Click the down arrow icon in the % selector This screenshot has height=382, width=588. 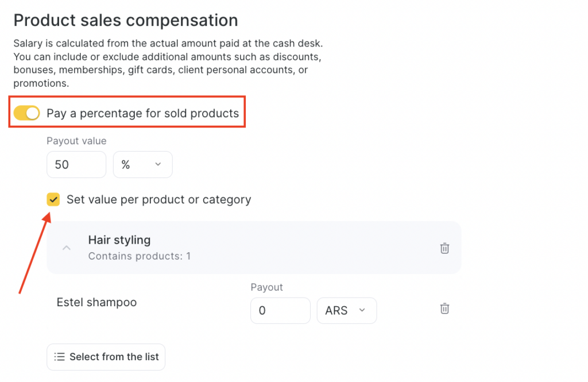click(x=158, y=165)
